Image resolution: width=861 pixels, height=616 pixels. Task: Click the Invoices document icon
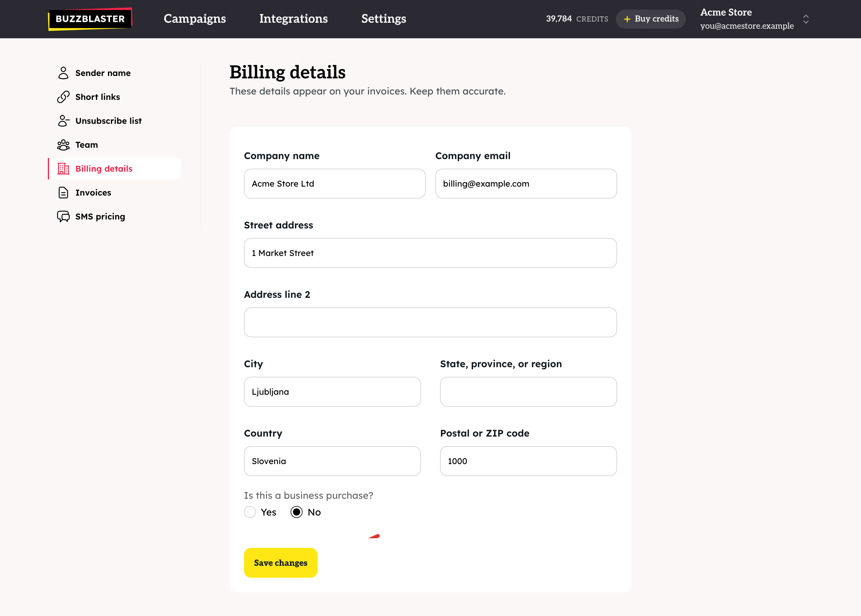coord(63,192)
